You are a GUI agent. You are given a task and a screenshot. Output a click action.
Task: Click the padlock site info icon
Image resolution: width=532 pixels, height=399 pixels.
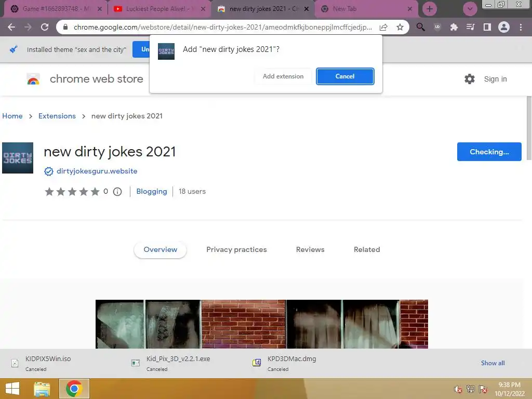click(65, 27)
